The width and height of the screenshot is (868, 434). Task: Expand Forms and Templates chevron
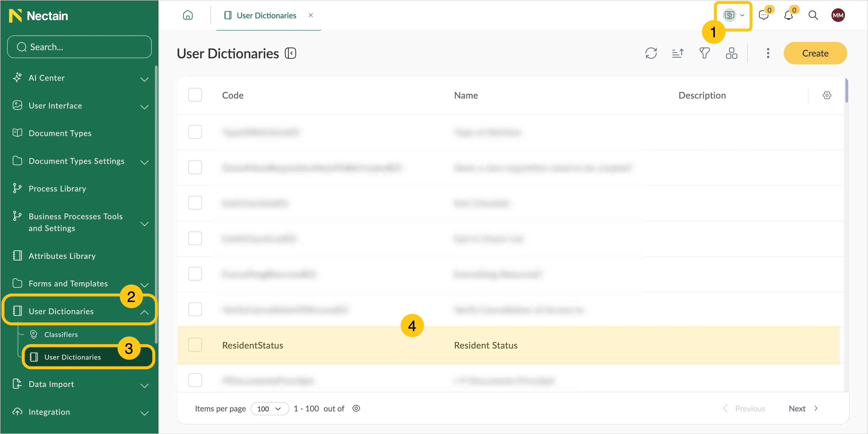pyautogui.click(x=144, y=285)
